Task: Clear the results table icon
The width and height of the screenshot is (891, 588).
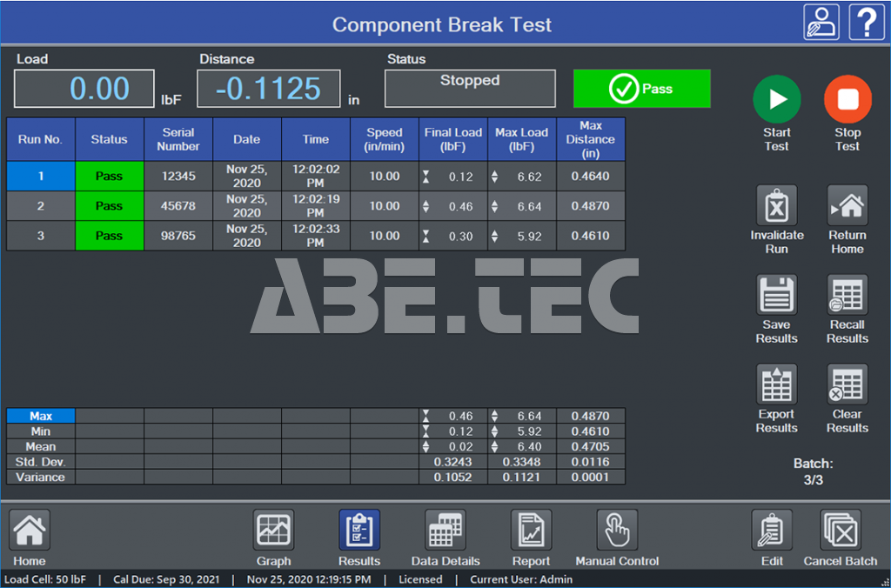Action: point(847,385)
